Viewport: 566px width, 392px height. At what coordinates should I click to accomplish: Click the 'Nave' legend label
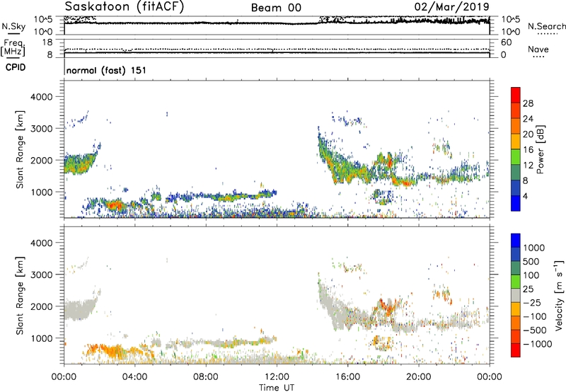click(x=538, y=49)
